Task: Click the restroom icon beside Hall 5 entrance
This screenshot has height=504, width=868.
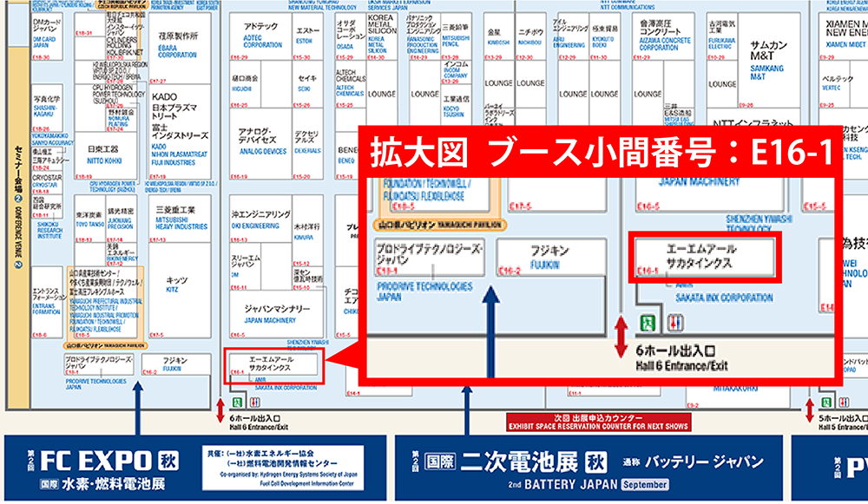Action: pos(843,403)
